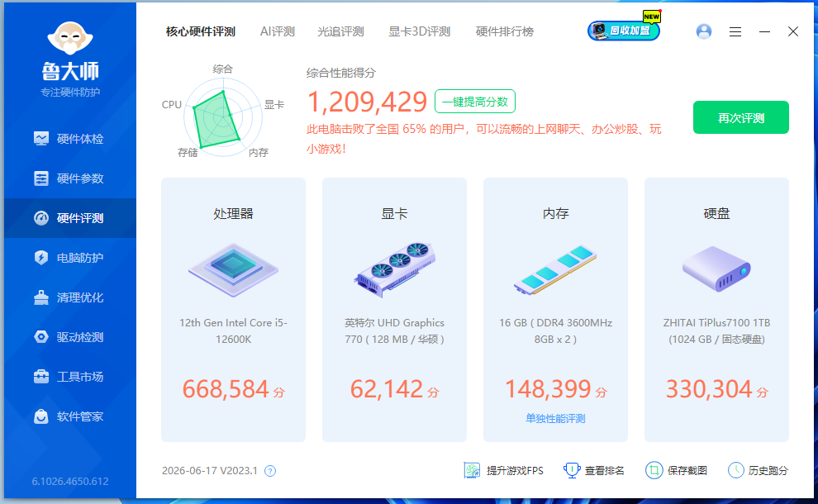818x504 pixels.
Task: Open 硬件体检 in the sidebar
Action: (x=70, y=139)
